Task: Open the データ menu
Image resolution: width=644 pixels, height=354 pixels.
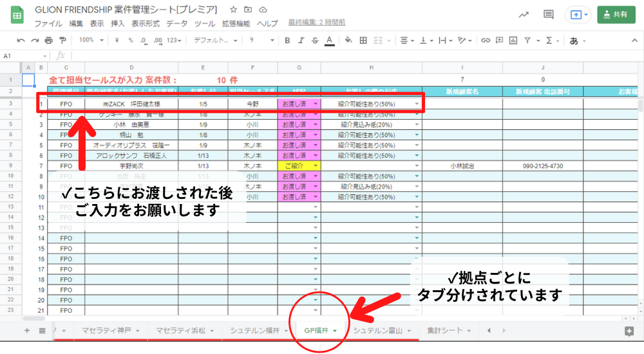Action: 177,23
